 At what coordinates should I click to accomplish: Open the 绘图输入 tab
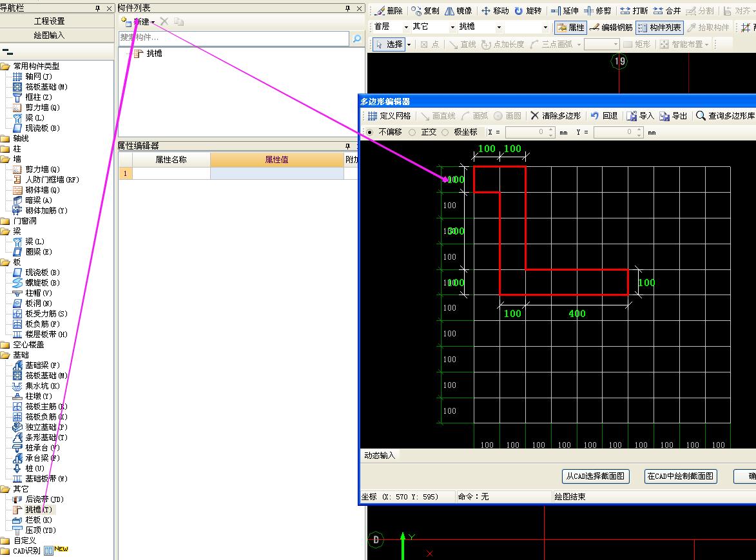pyautogui.click(x=49, y=35)
